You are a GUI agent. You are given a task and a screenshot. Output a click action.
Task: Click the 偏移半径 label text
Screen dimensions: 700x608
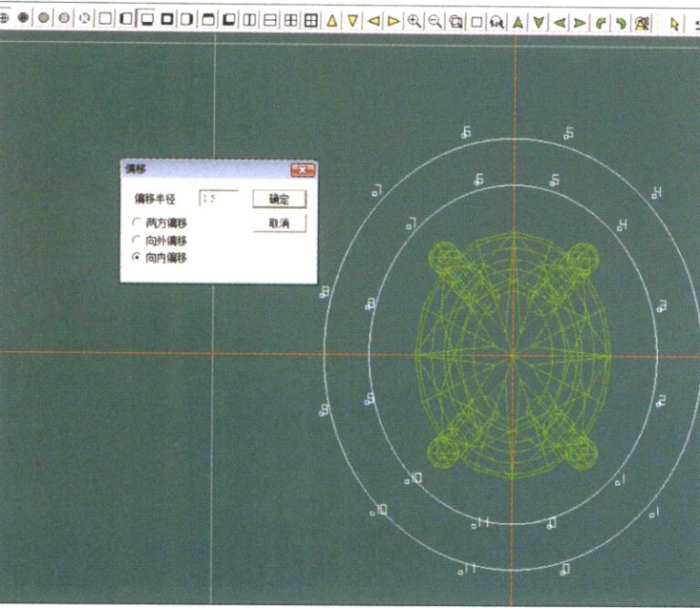pos(155,199)
